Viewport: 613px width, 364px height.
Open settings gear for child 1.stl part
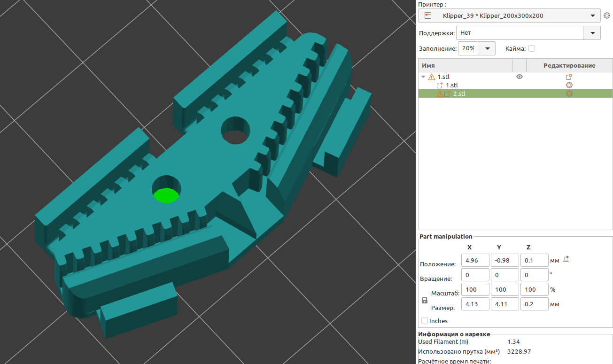[x=569, y=85]
